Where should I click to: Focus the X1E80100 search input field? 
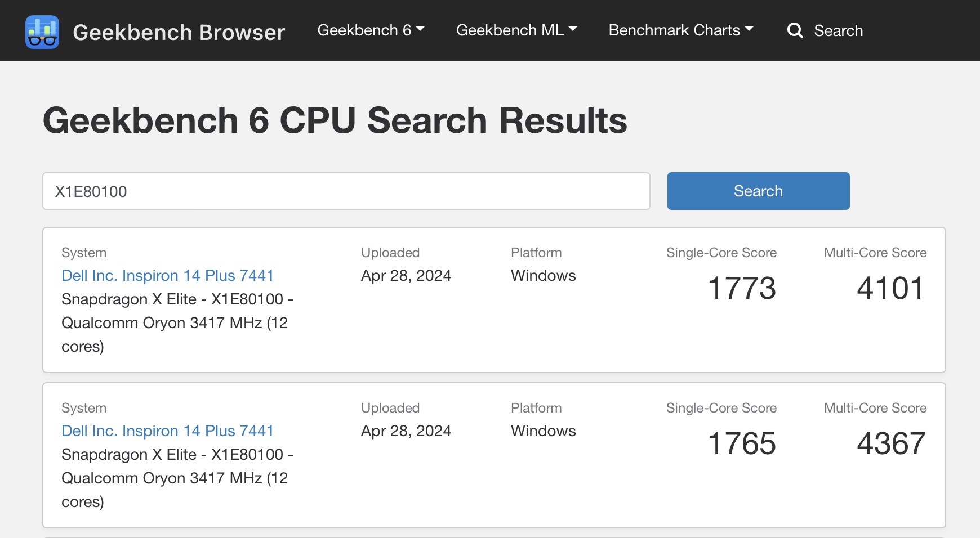[x=346, y=191]
